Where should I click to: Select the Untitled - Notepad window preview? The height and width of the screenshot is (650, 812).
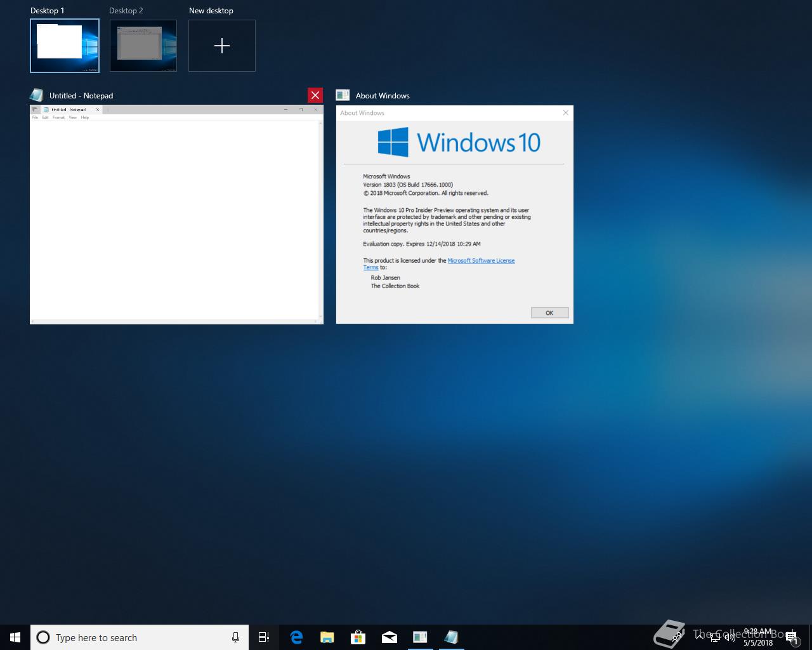click(176, 215)
